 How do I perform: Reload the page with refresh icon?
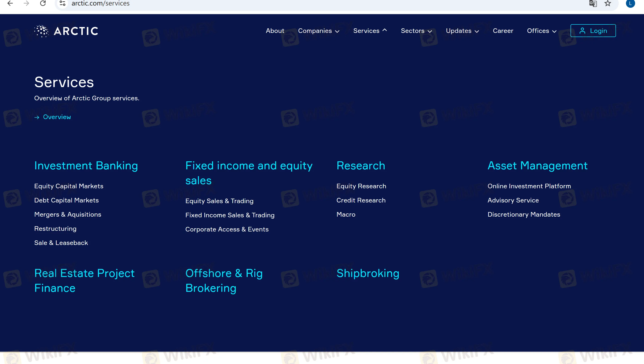pos(43,3)
